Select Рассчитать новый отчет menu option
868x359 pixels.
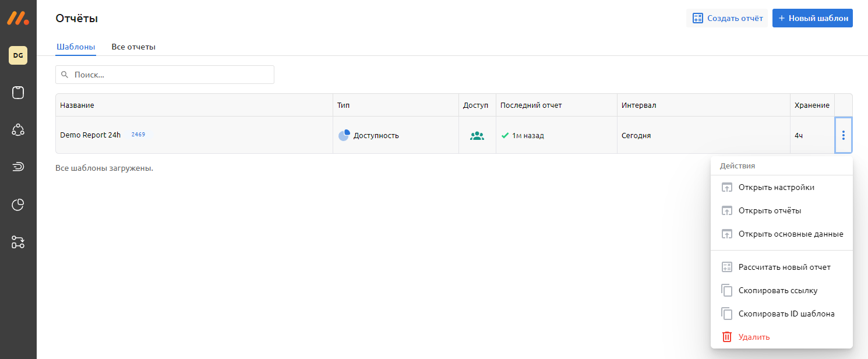784,267
